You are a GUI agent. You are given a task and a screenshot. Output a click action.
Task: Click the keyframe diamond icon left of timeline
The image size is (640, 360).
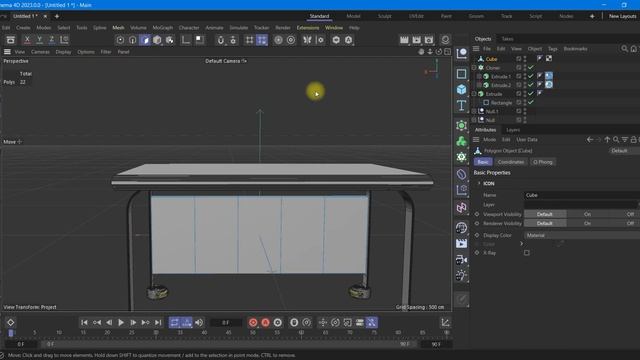[11, 322]
